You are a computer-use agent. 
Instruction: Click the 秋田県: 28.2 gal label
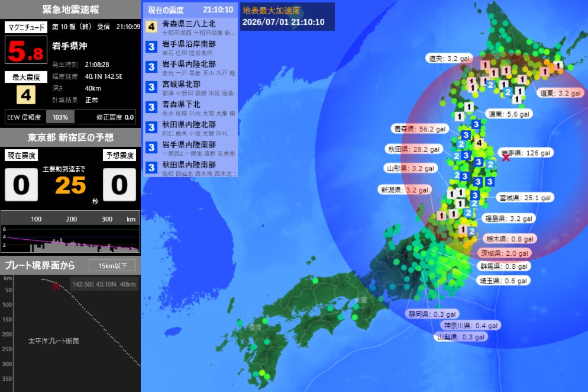414,149
